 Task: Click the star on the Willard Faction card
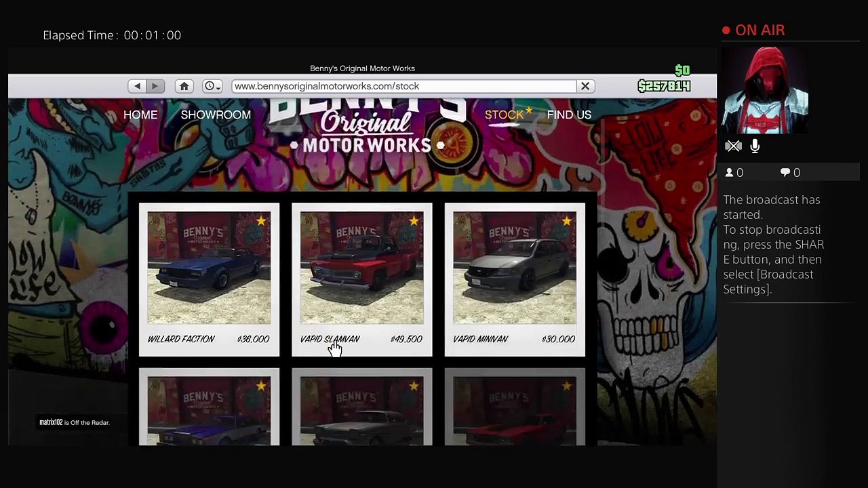click(261, 221)
